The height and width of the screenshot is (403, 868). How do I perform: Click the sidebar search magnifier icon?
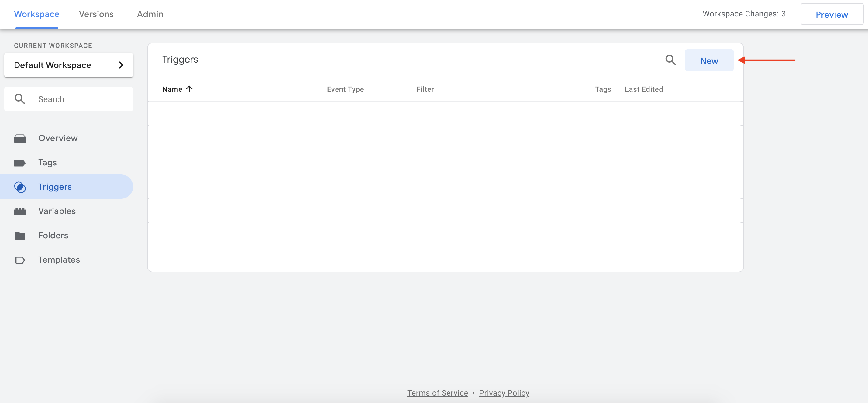pos(20,99)
